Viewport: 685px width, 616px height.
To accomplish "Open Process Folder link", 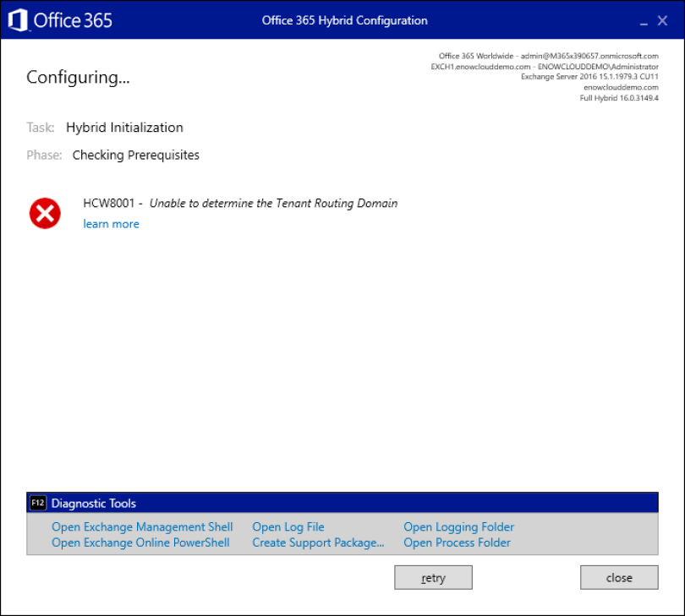I will (457, 542).
